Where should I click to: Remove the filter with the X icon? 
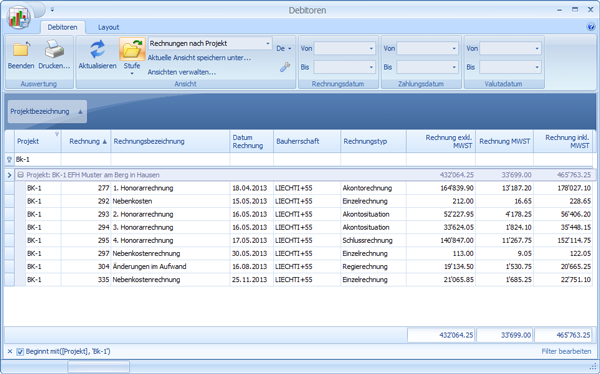tap(10, 351)
